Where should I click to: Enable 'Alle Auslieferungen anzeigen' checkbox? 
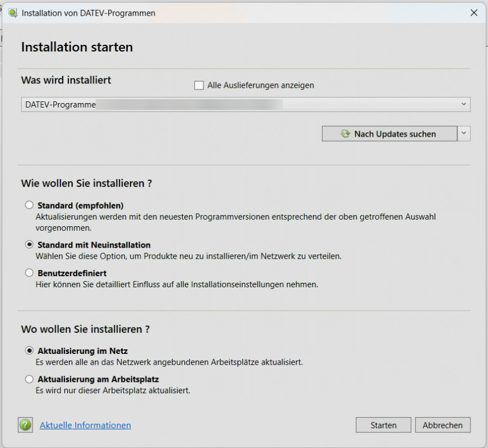click(199, 85)
